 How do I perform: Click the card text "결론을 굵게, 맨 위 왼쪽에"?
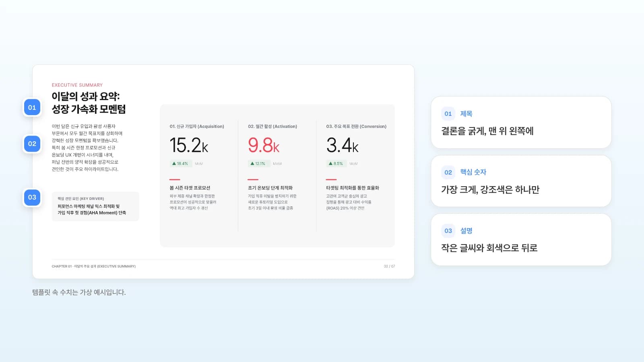[x=487, y=131]
